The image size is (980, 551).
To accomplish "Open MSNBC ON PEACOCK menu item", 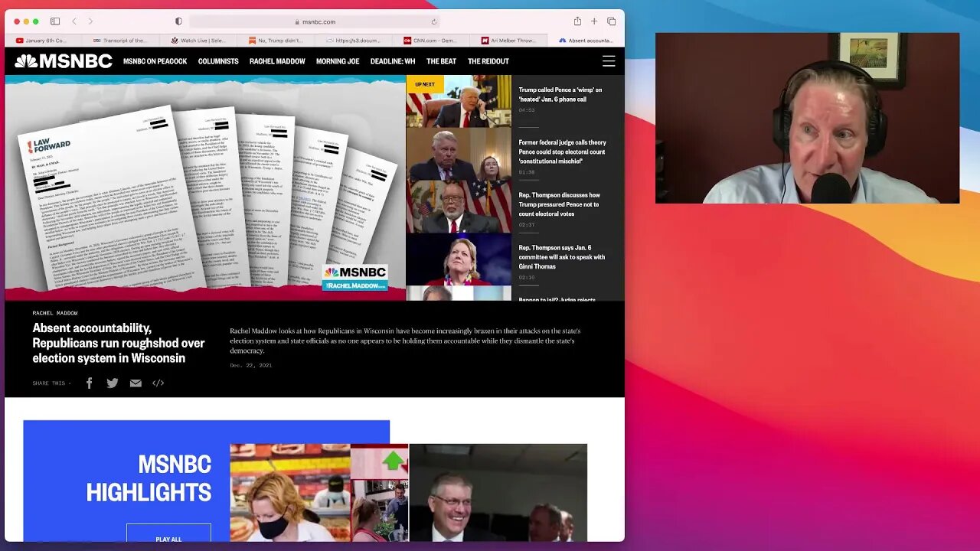I will pyautogui.click(x=155, y=61).
